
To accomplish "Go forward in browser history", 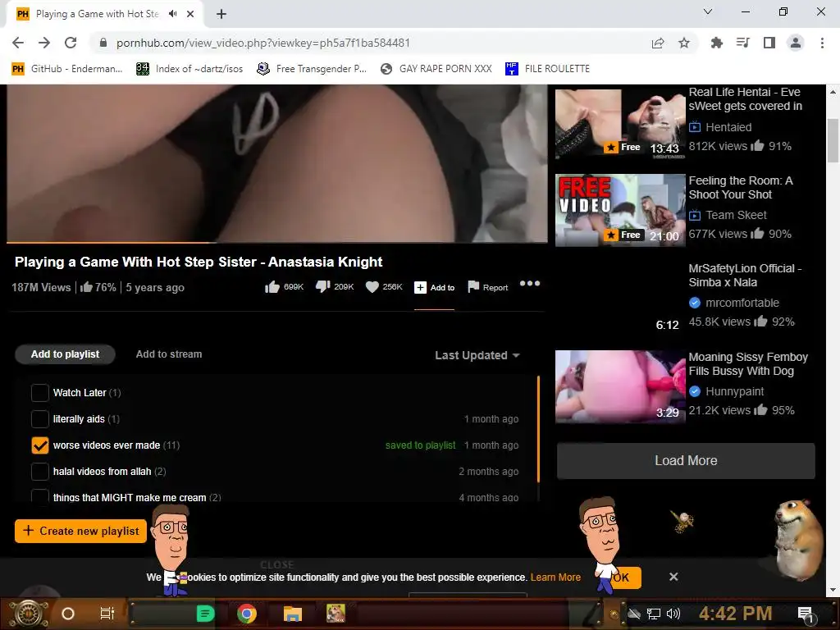I will point(44,43).
